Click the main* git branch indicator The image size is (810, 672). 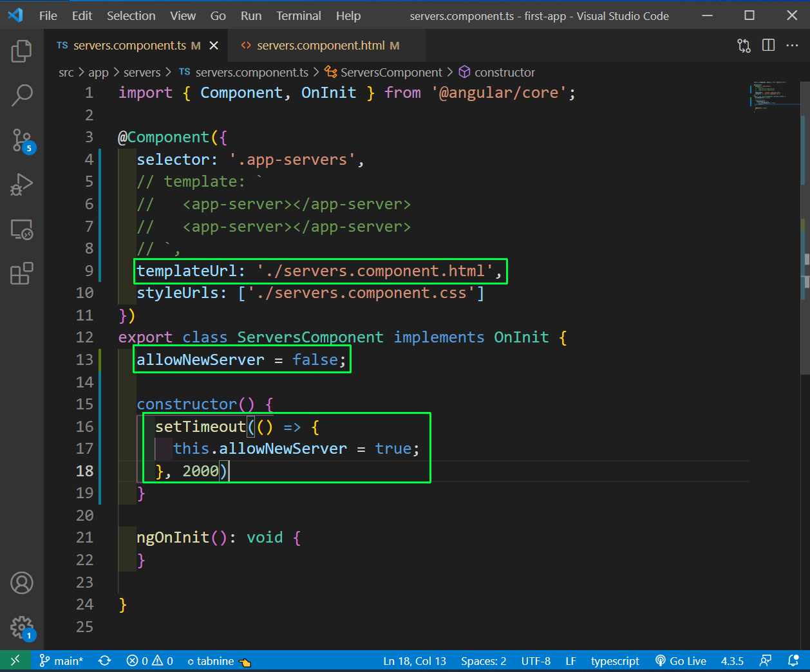tap(61, 661)
